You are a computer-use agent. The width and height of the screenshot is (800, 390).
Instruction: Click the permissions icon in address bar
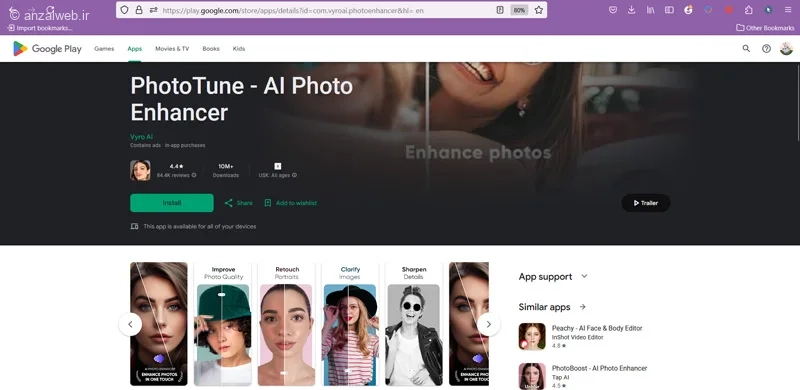pyautogui.click(x=154, y=10)
